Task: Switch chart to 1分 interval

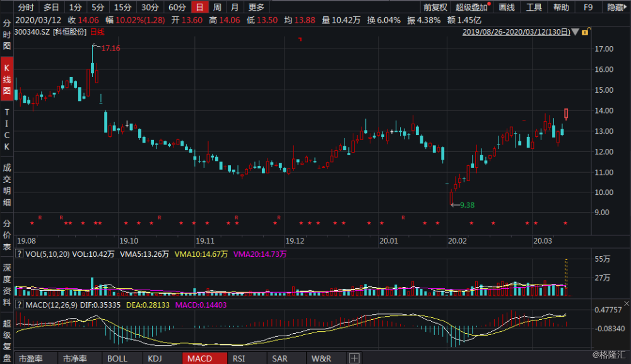Action: 75,7
